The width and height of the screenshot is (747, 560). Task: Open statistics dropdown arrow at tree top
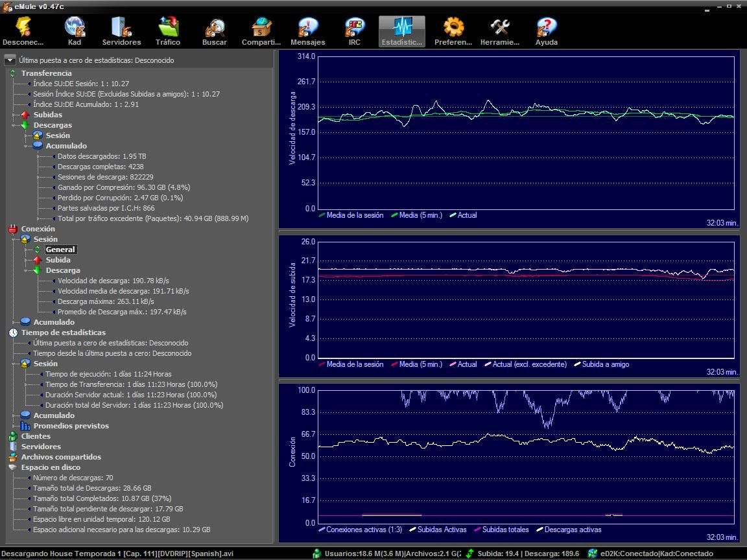click(10, 60)
